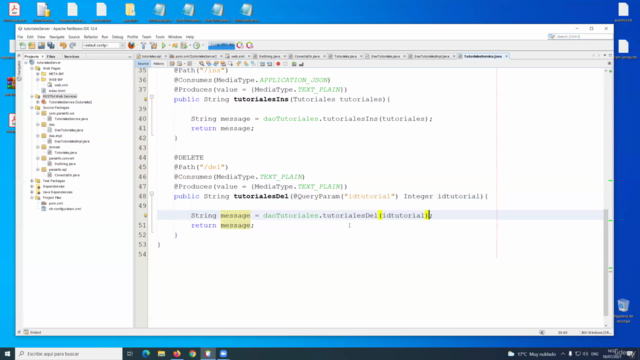Open the Window menu
Screen dimensions: 640x360
[x=175, y=37]
